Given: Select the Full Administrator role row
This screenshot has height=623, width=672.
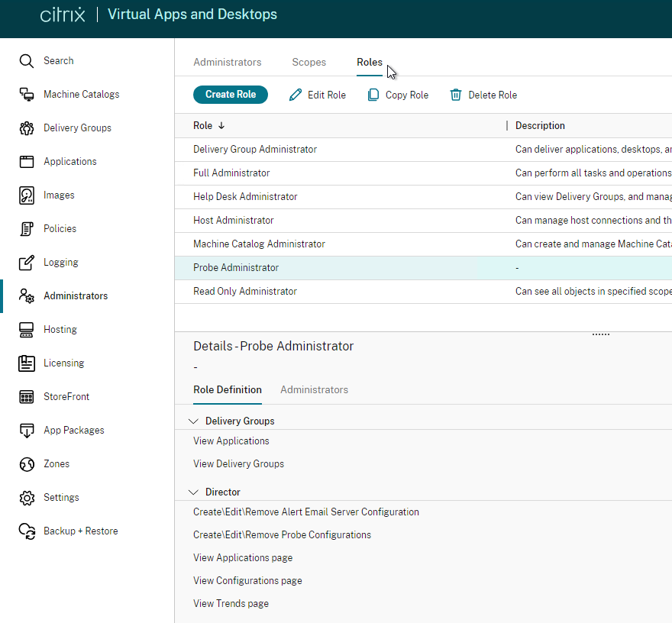Looking at the screenshot, I should tap(423, 173).
